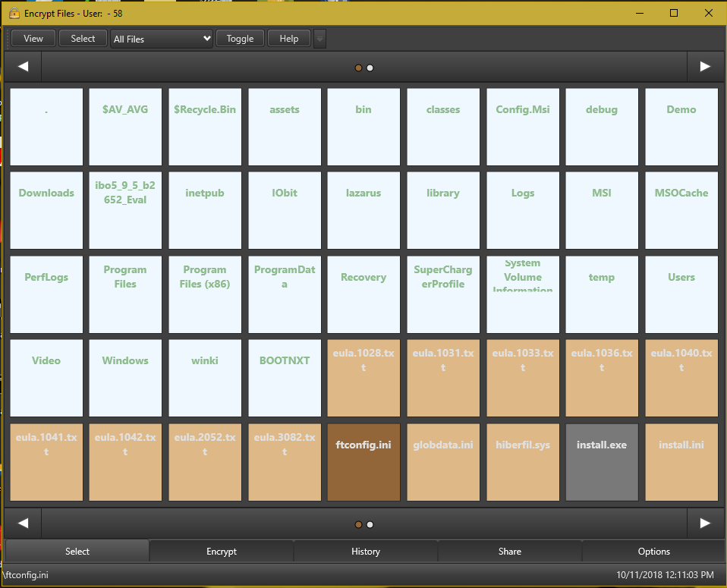Open the IObit folder tile
The height and width of the screenshot is (588, 727).
pyautogui.click(x=285, y=210)
